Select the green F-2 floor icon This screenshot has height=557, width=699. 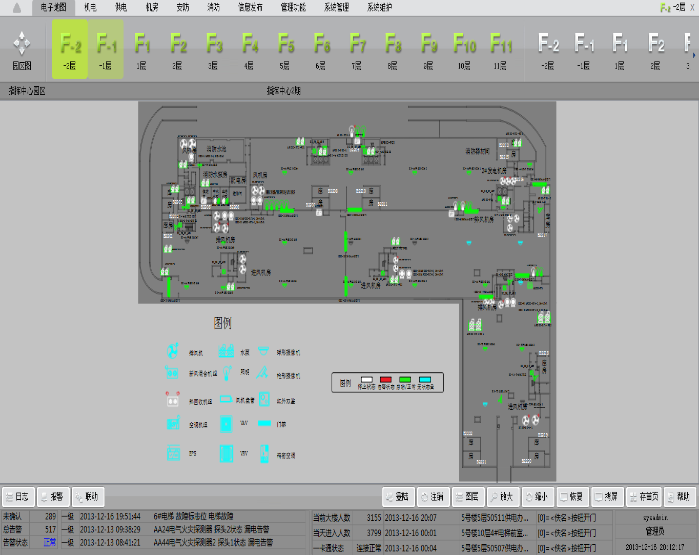[x=70, y=49]
